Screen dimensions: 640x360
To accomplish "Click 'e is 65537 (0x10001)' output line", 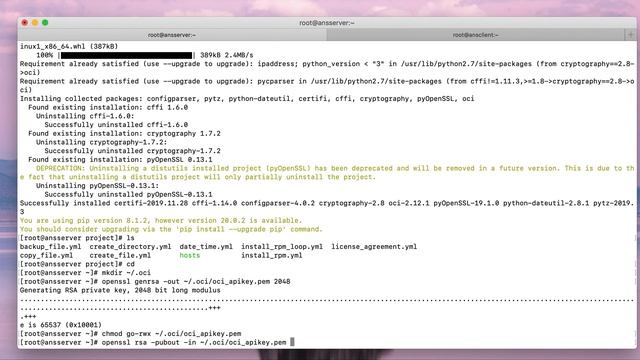I will coord(60,325).
